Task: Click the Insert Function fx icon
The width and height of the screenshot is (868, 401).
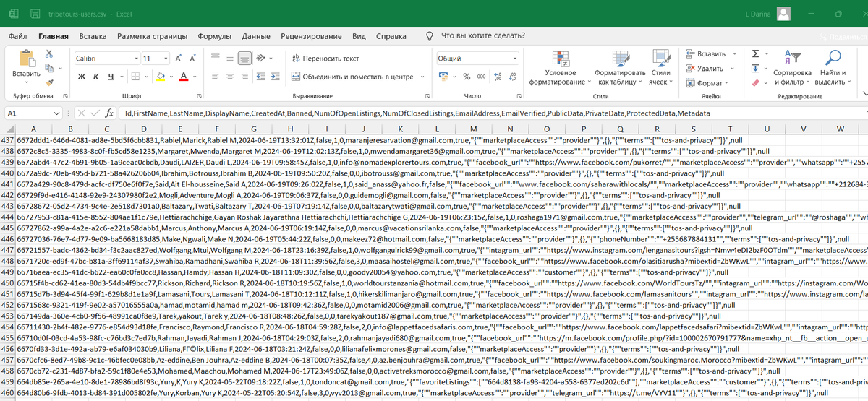Action: 109,113
